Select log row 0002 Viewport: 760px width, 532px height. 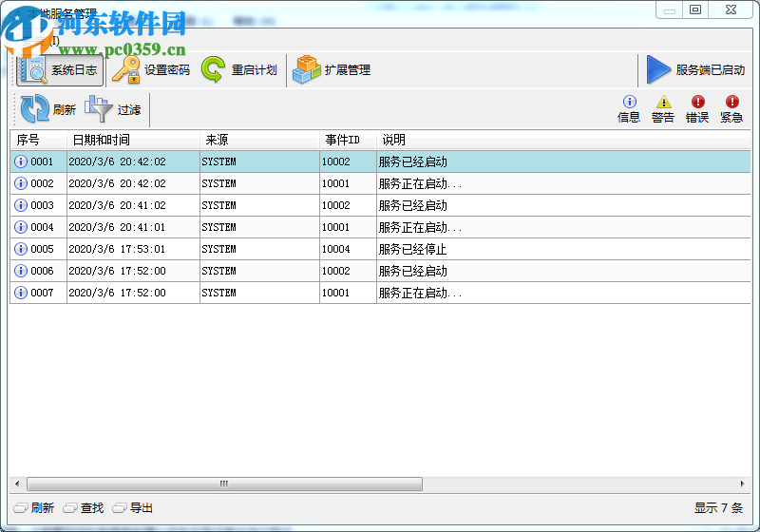[381, 183]
